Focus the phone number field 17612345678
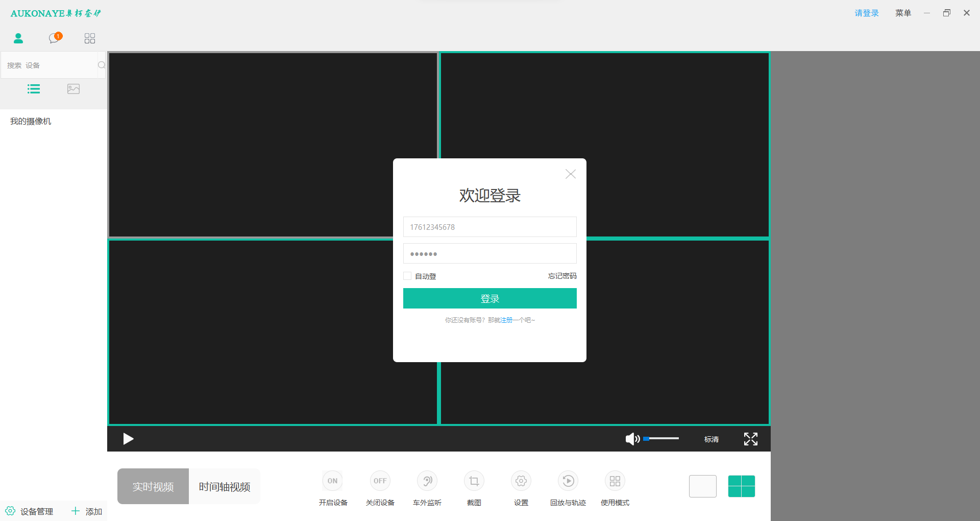The height and width of the screenshot is (521, 980). (x=490, y=227)
